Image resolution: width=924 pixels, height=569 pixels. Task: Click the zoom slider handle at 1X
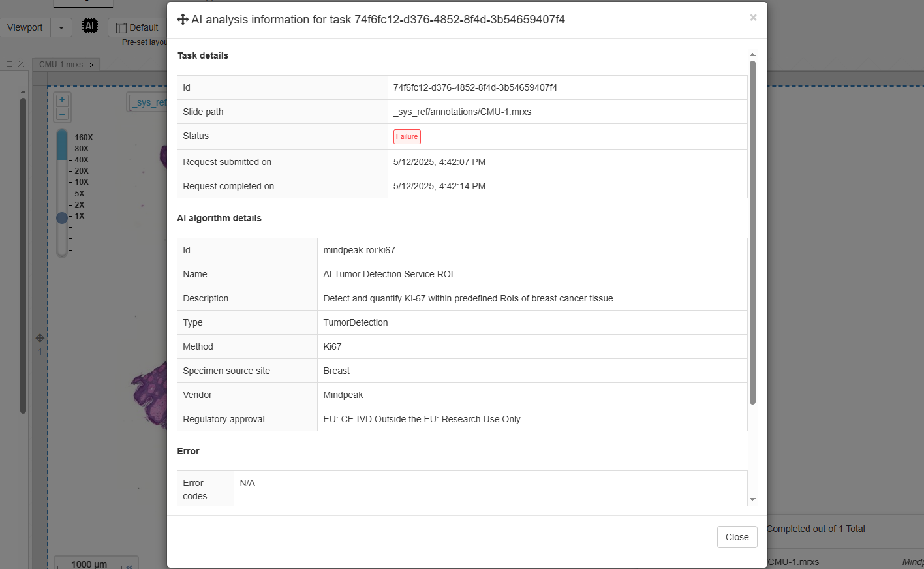(x=62, y=218)
